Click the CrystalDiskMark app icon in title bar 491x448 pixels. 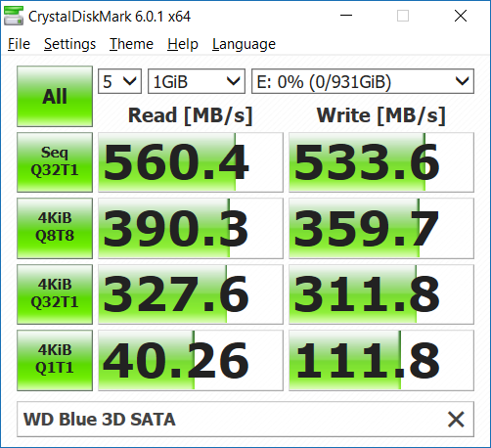(x=14, y=16)
